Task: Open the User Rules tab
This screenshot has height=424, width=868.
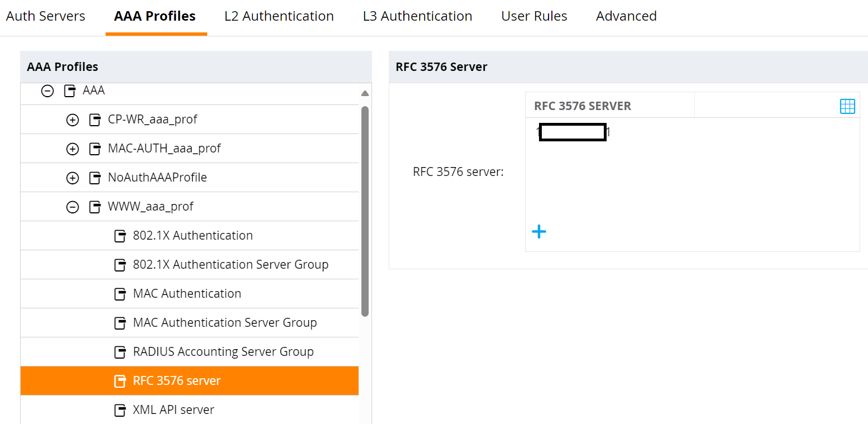Action: coord(534,16)
